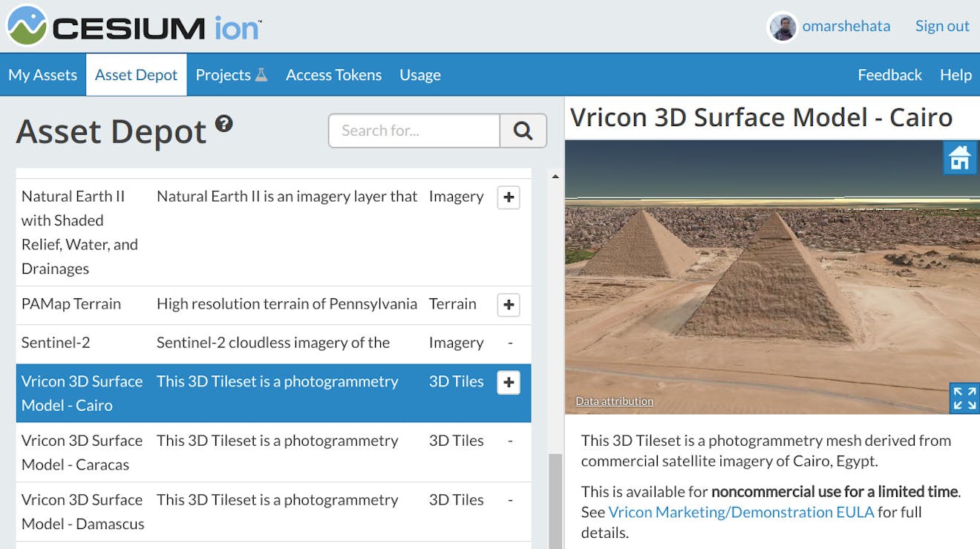
Task: Open the Access Tokens tab
Action: point(333,74)
